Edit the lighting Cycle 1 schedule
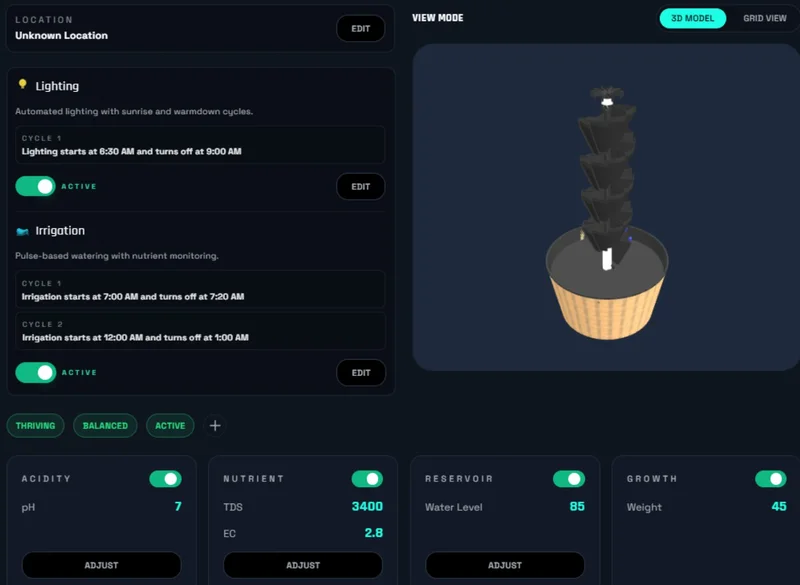The image size is (800, 585). [360, 186]
